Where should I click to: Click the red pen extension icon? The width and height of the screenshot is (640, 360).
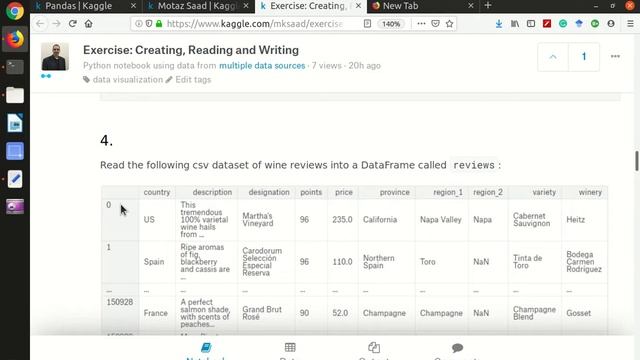tap(547, 24)
